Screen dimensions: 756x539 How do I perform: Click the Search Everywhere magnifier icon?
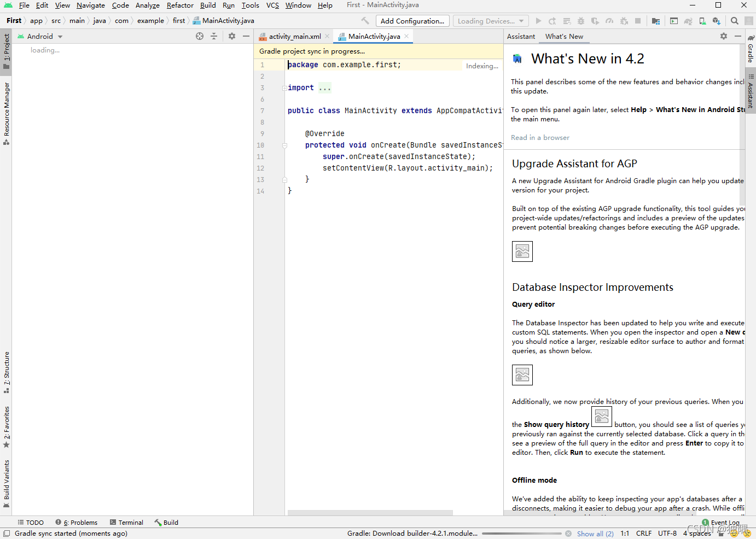click(x=735, y=21)
